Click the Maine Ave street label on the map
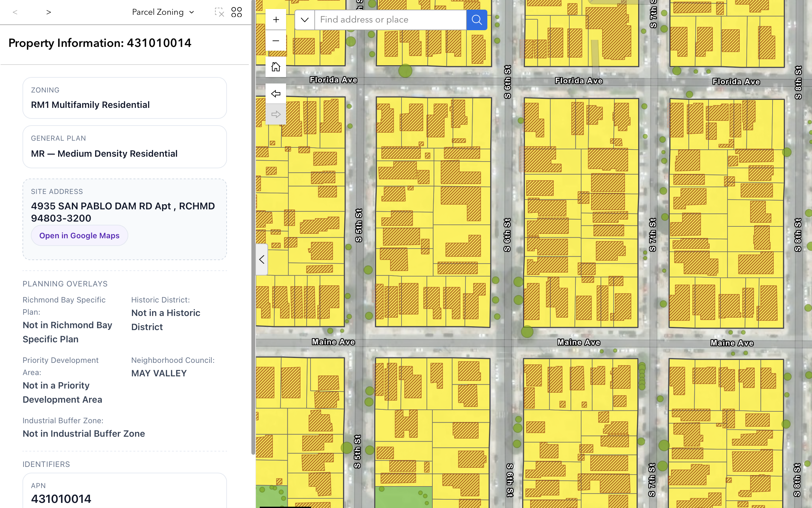 click(x=333, y=342)
